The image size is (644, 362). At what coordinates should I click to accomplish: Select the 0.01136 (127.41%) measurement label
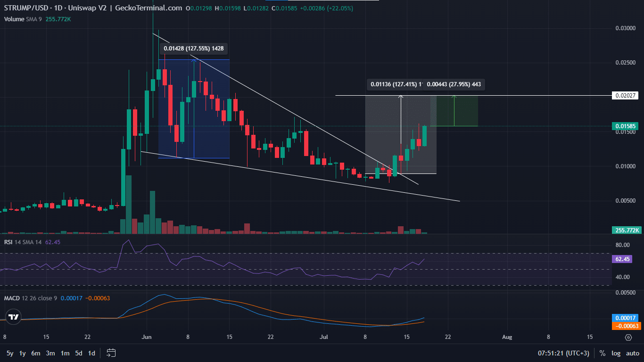pyautogui.click(x=395, y=85)
